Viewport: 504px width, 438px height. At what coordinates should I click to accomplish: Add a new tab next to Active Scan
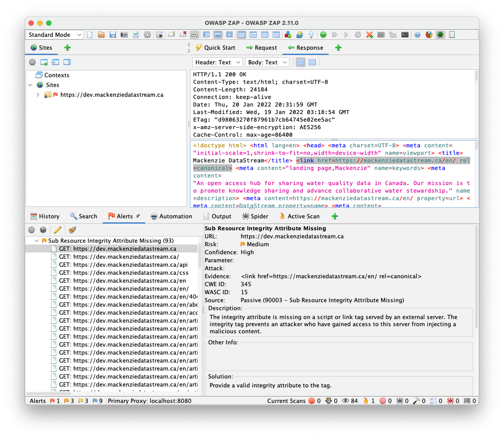tap(335, 217)
